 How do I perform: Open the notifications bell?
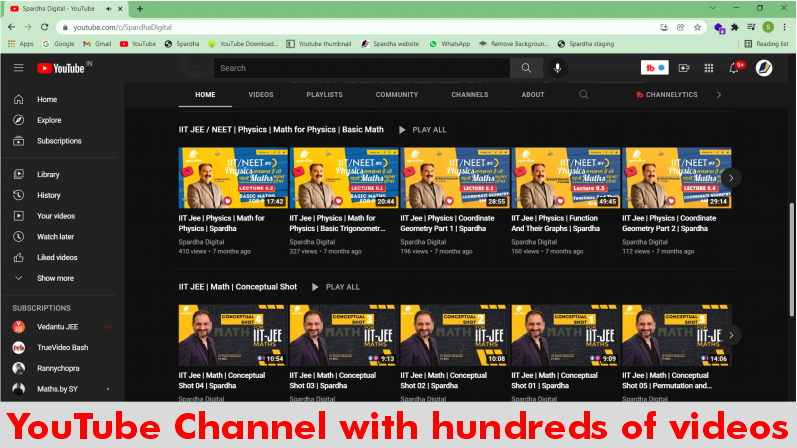click(735, 68)
